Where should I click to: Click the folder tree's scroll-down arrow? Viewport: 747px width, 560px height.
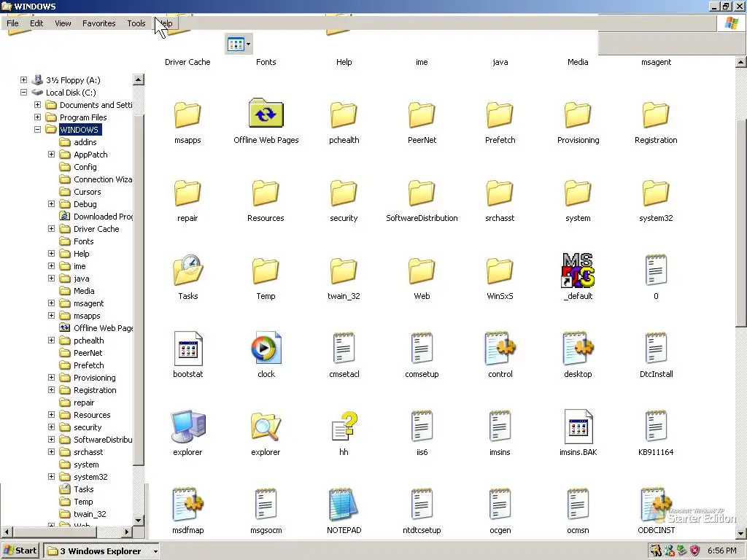coord(138,520)
